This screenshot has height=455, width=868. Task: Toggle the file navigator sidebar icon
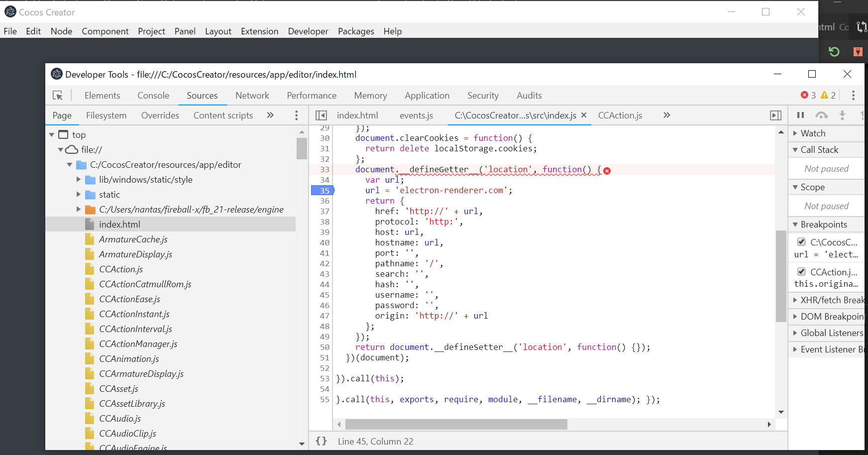coord(322,115)
